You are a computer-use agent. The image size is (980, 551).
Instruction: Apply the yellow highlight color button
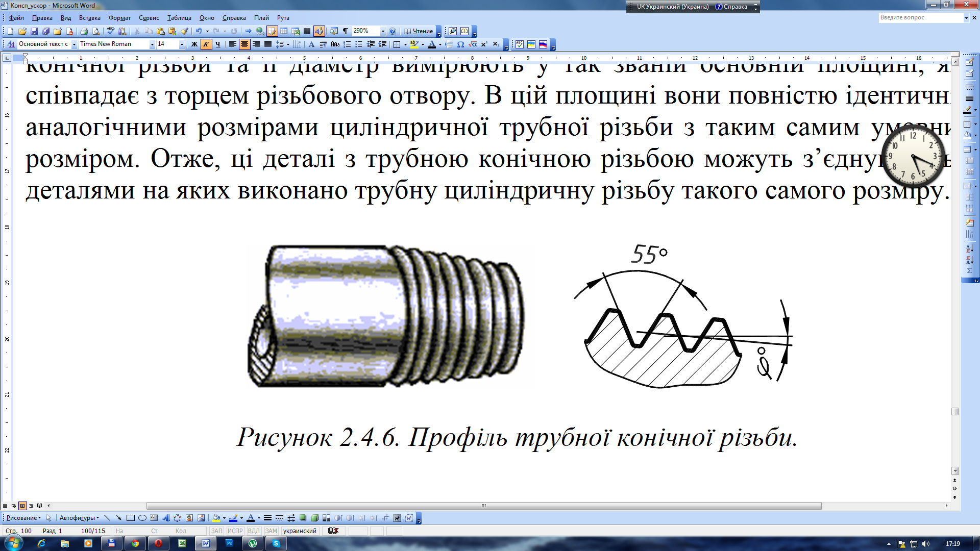pos(414,44)
